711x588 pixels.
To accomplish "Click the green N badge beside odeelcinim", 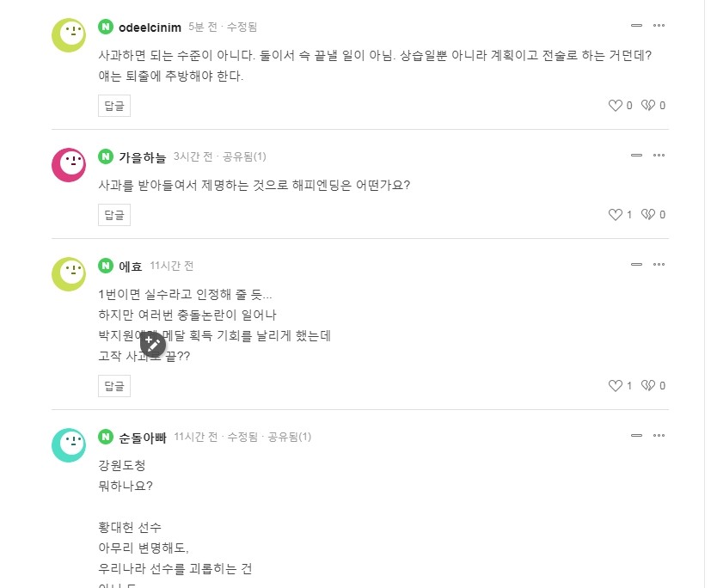I will pyautogui.click(x=106, y=27).
